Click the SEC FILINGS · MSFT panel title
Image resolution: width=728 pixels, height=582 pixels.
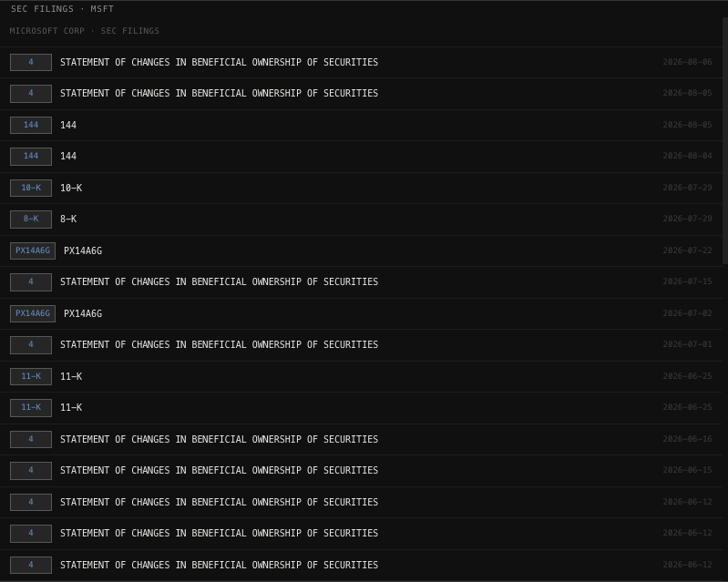tap(62, 9)
